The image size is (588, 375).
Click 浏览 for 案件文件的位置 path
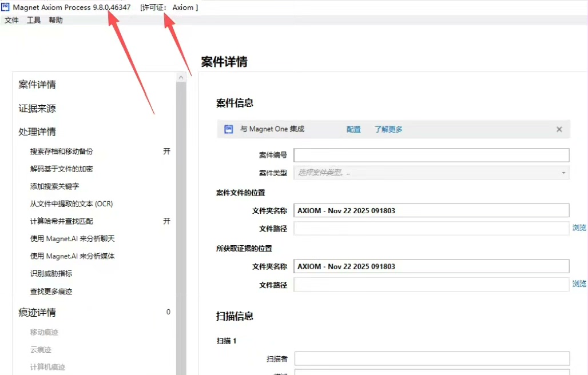click(579, 228)
